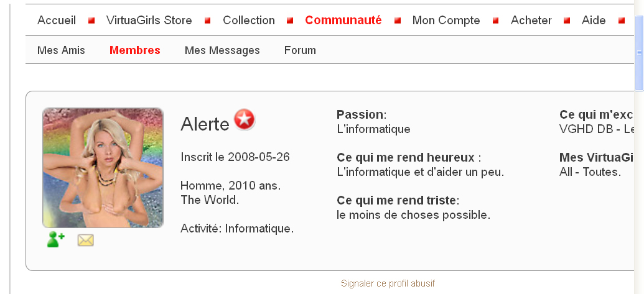644x294 pixels.
Task: Click the profile picture thumbnail
Action: coord(103,168)
